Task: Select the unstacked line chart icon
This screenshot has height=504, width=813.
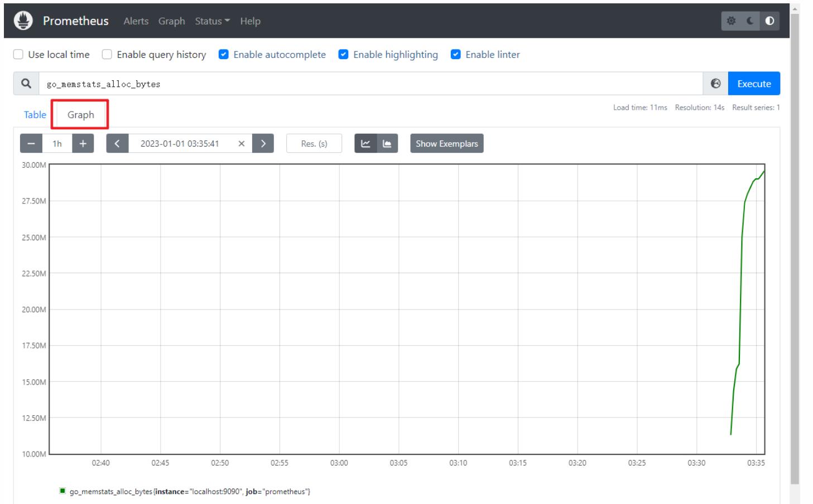Action: click(x=365, y=143)
